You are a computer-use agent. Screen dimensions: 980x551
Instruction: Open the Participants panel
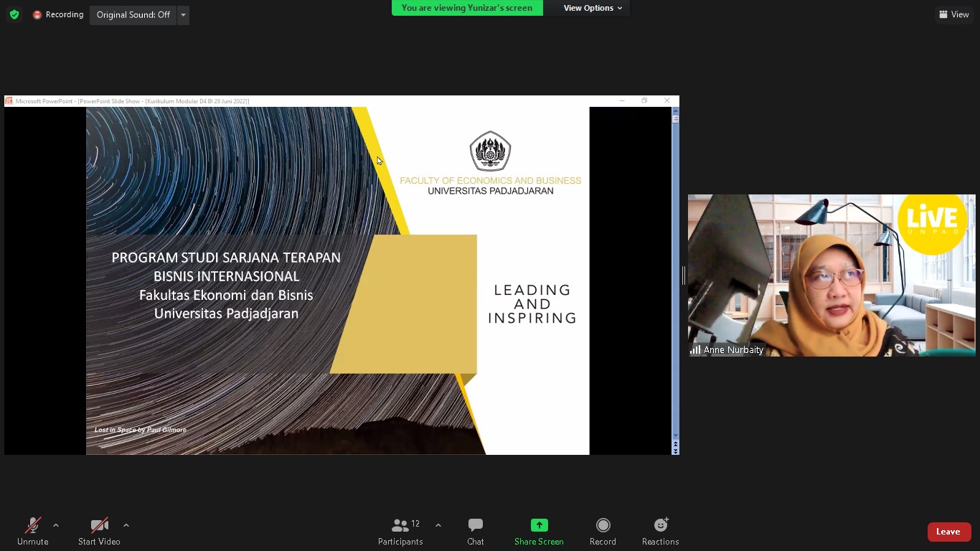(x=400, y=532)
